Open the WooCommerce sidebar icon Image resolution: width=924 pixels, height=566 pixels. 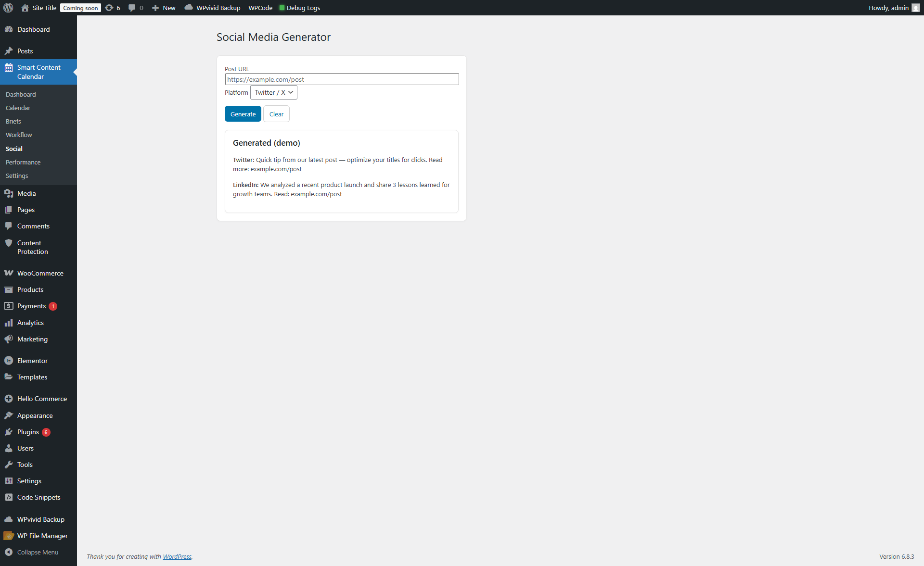(9, 273)
